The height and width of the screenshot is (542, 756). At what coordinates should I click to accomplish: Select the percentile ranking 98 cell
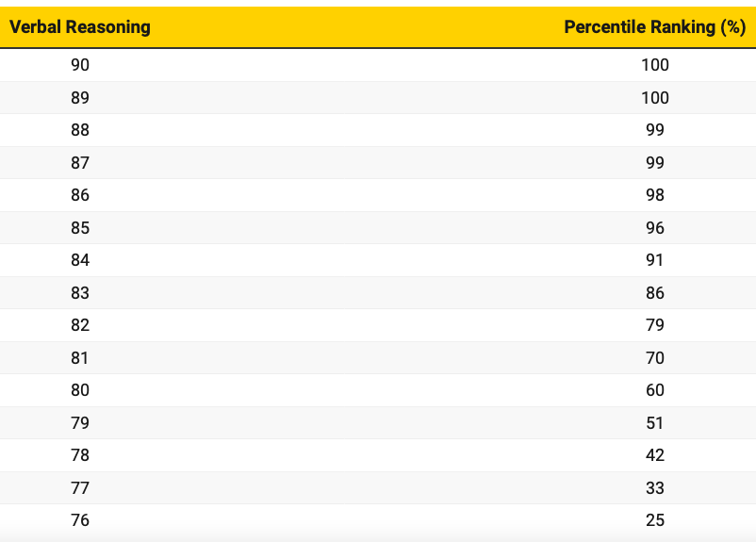pyautogui.click(x=654, y=195)
